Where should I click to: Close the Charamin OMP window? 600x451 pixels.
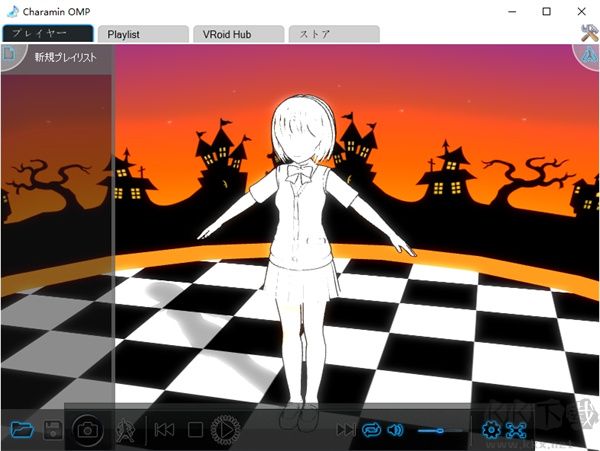[581, 11]
